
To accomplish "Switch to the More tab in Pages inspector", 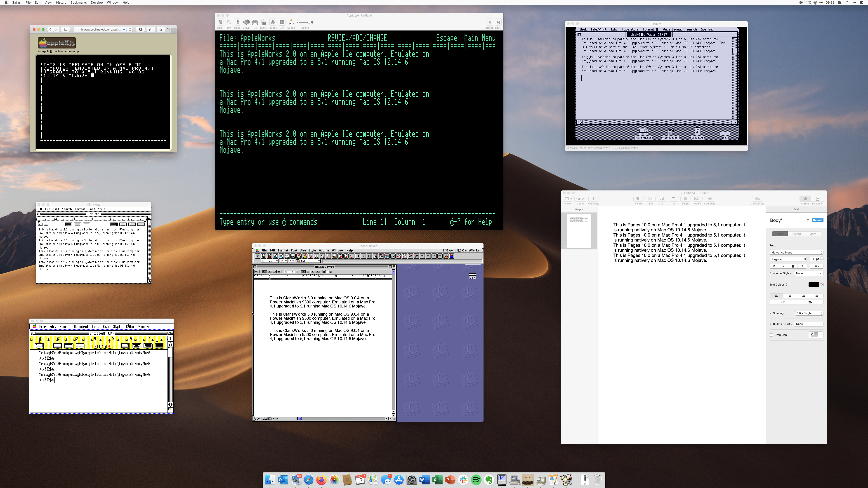I will (813, 234).
